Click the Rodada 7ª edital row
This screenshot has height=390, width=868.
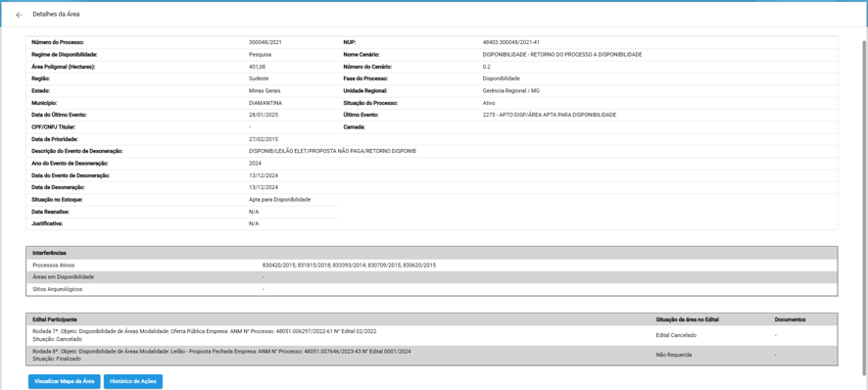click(x=432, y=335)
